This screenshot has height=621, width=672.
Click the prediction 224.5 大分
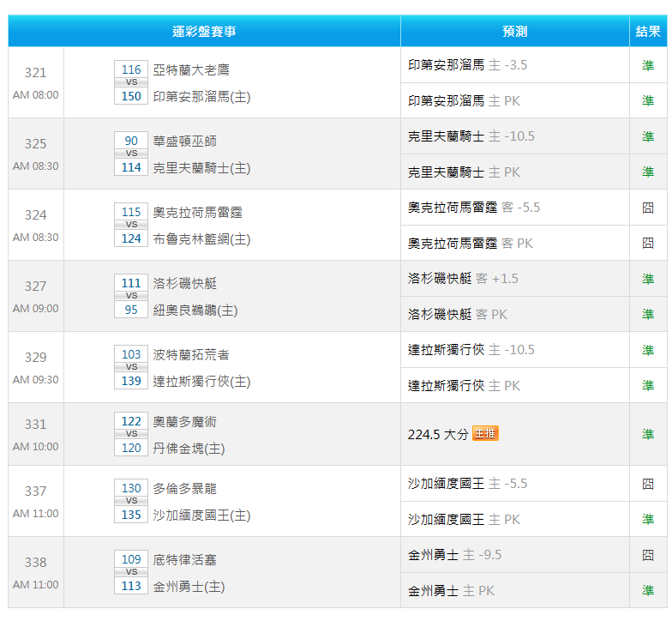(438, 434)
